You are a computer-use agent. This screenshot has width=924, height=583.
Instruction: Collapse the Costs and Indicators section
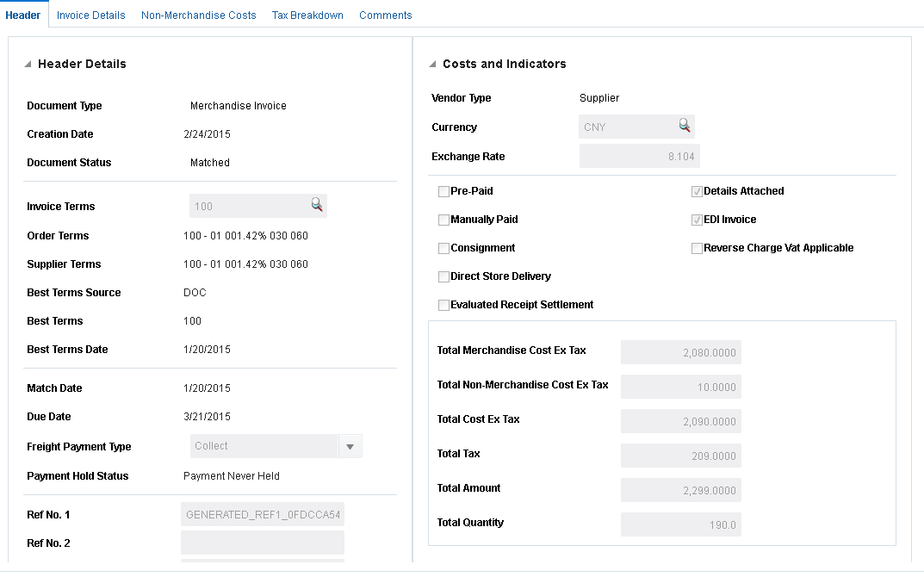click(x=432, y=63)
